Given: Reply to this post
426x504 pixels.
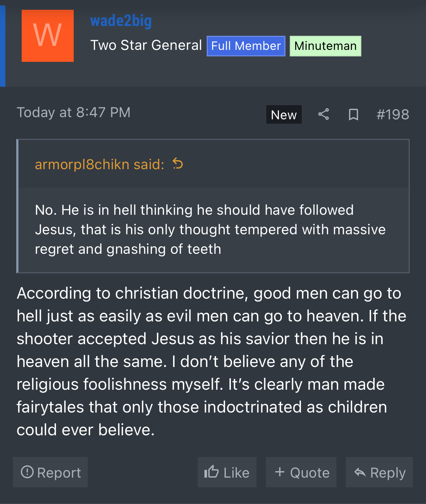Looking at the screenshot, I should [x=379, y=472].
